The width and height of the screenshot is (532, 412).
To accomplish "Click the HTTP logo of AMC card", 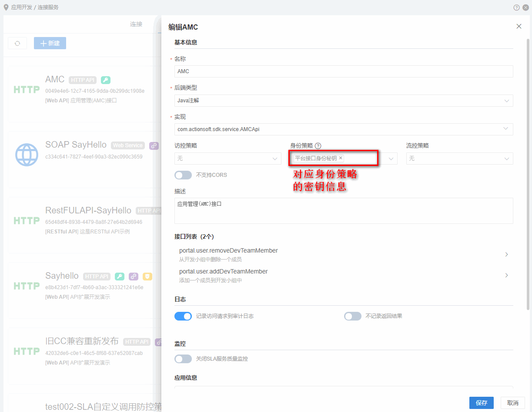I will (27, 90).
